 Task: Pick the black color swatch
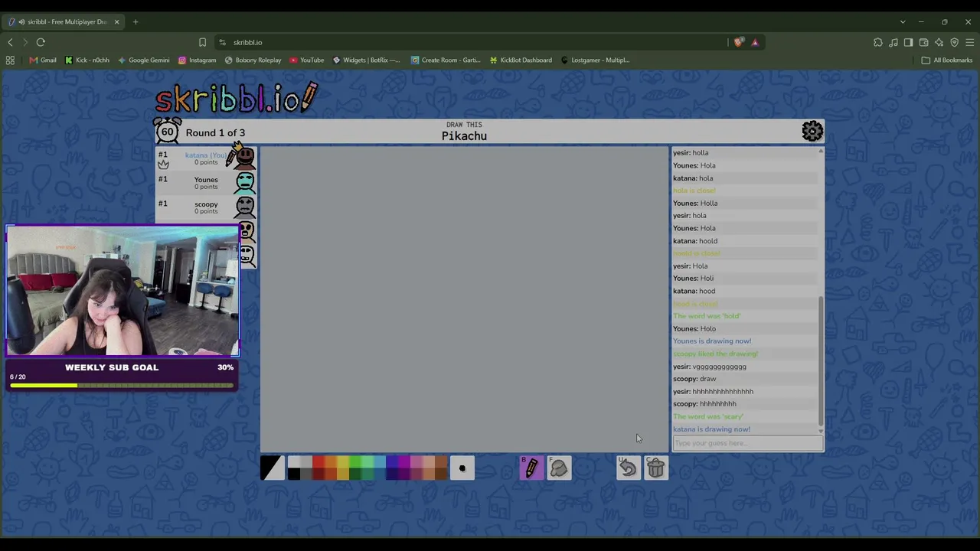pos(294,474)
